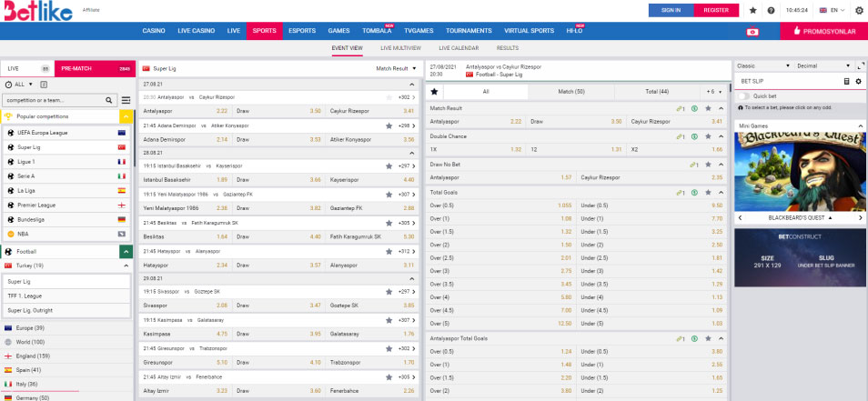
Task: Favorite the Besiktas vs Fatih Karagumruk match
Action: click(389, 223)
